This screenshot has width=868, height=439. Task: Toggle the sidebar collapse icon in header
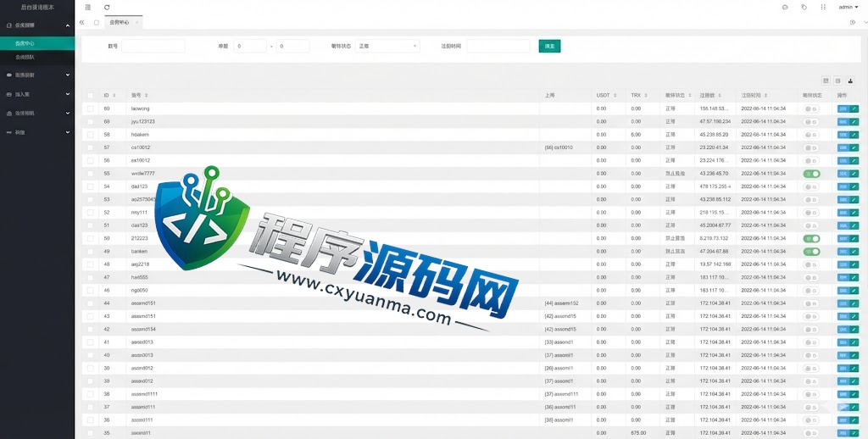[x=88, y=7]
